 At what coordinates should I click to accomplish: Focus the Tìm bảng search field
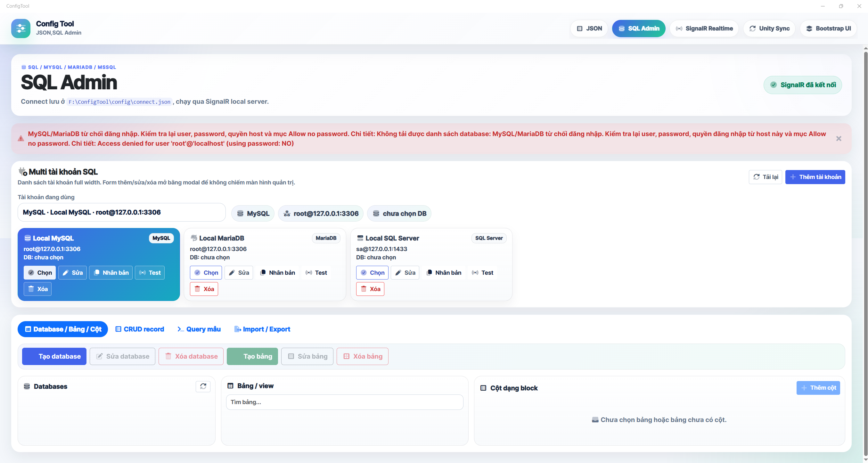coord(345,402)
